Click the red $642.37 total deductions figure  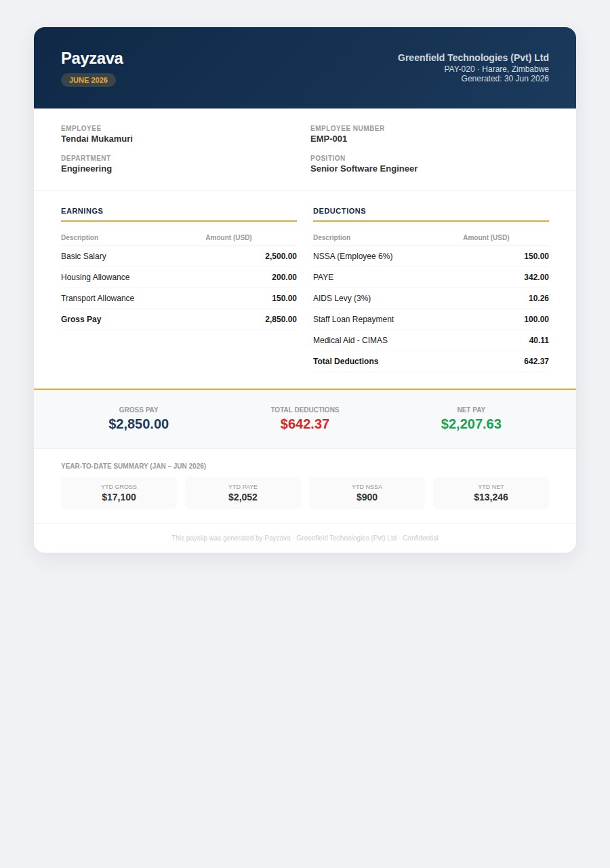click(x=305, y=424)
